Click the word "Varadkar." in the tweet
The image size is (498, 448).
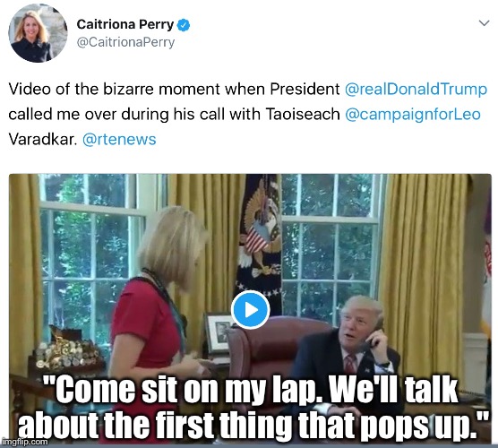click(x=43, y=139)
